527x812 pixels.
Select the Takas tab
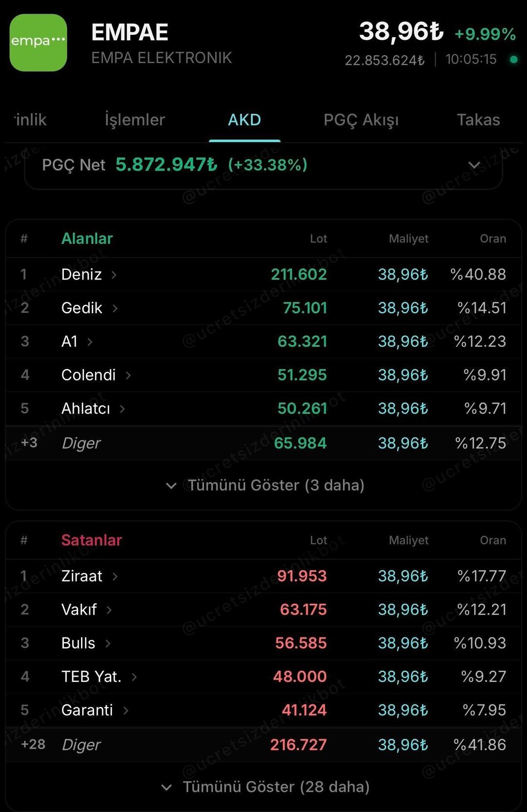coord(478,120)
